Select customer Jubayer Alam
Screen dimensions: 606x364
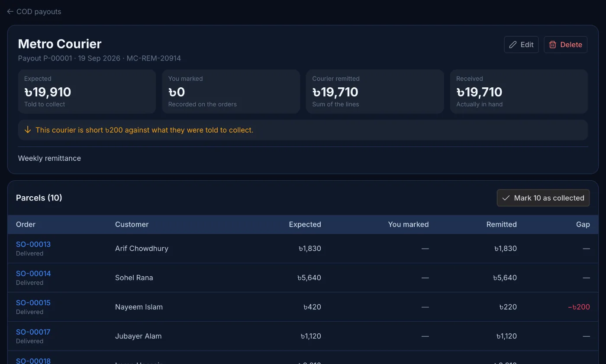pos(139,336)
